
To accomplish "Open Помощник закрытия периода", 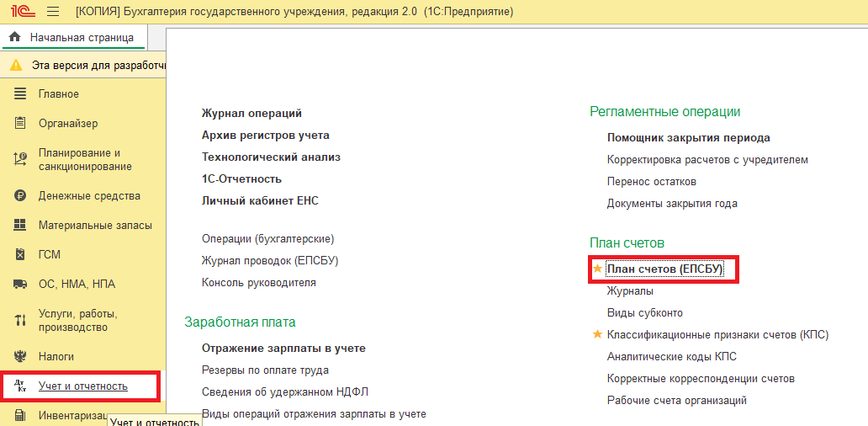I will pos(689,137).
